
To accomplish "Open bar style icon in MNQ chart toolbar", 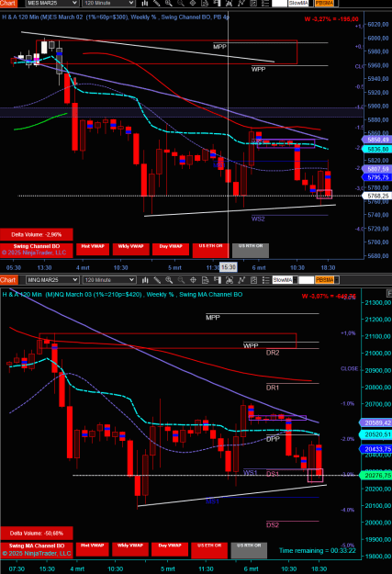I will (x=145, y=280).
